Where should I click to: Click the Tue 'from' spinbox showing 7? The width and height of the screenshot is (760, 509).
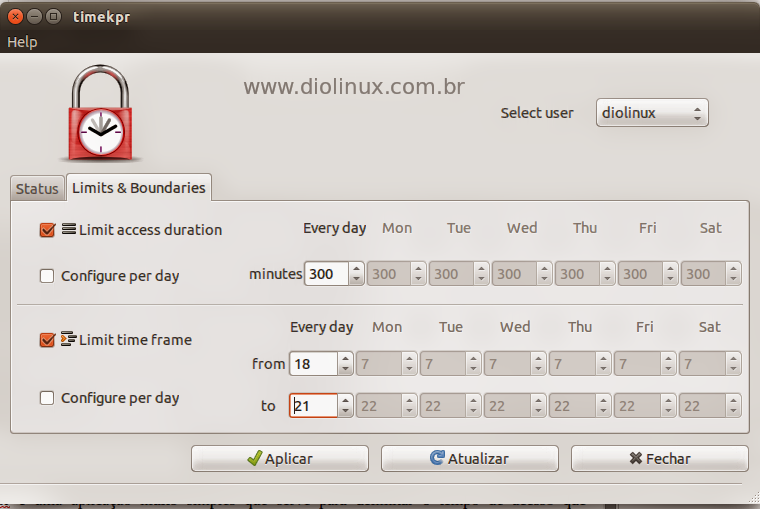(450, 364)
